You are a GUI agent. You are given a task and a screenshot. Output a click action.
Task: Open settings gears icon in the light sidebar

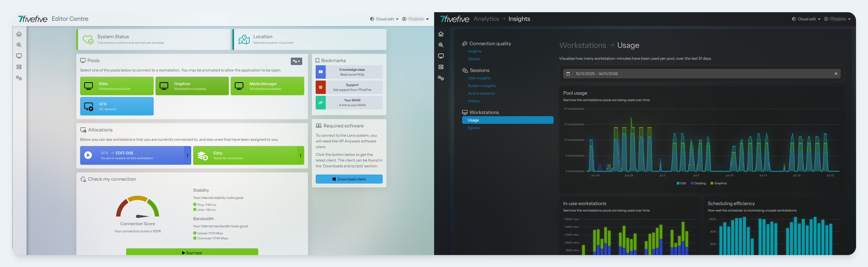(x=19, y=78)
